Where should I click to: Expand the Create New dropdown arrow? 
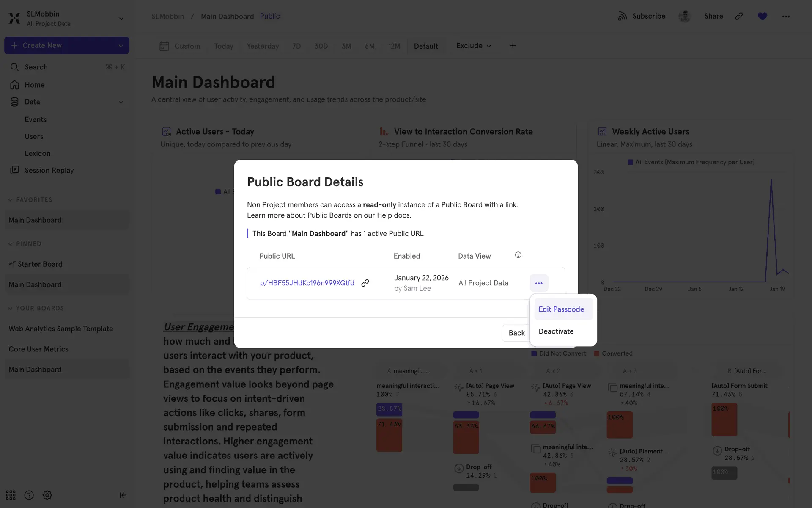tap(121, 46)
